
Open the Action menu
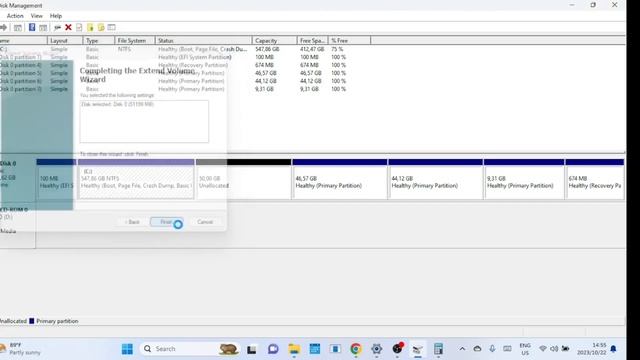point(15,16)
